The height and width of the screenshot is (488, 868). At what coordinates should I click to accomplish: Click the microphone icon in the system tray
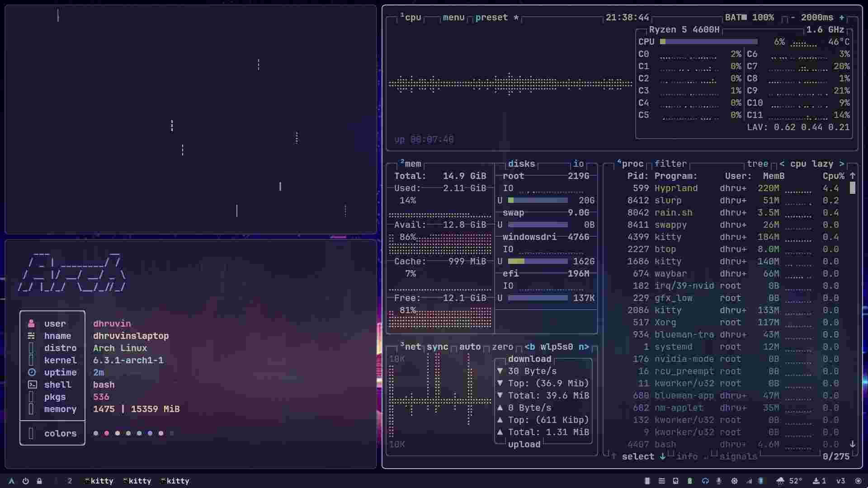(x=719, y=481)
